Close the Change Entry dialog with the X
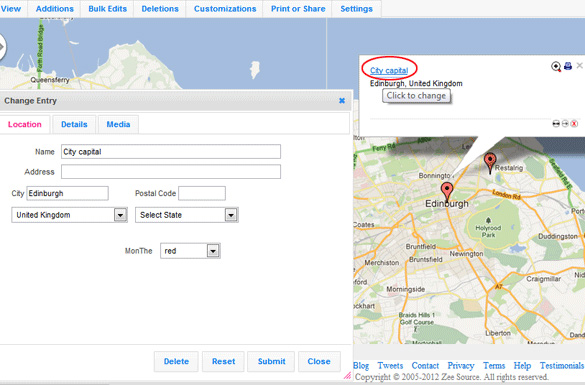 pyautogui.click(x=342, y=101)
